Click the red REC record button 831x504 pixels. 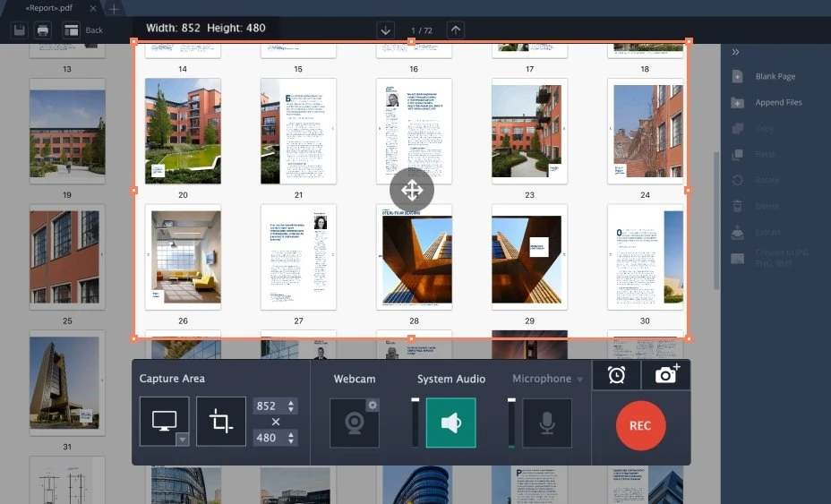(x=640, y=425)
